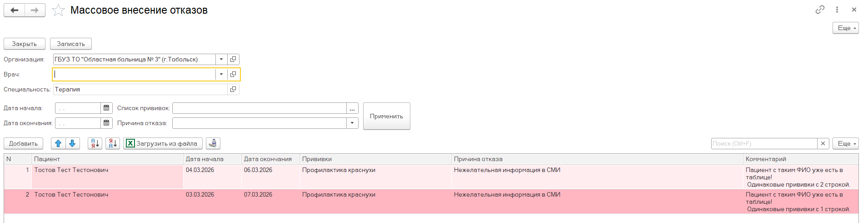Click the Применить button
Viewport: 868px width, 223px height.
coord(386,116)
